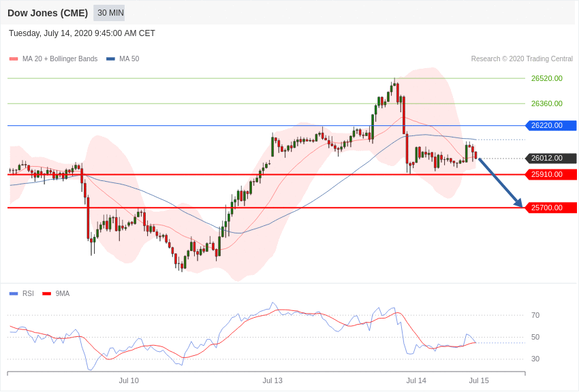Toggle the MA 50 legend label
Viewport: 579px width, 392px height.
pos(129,59)
